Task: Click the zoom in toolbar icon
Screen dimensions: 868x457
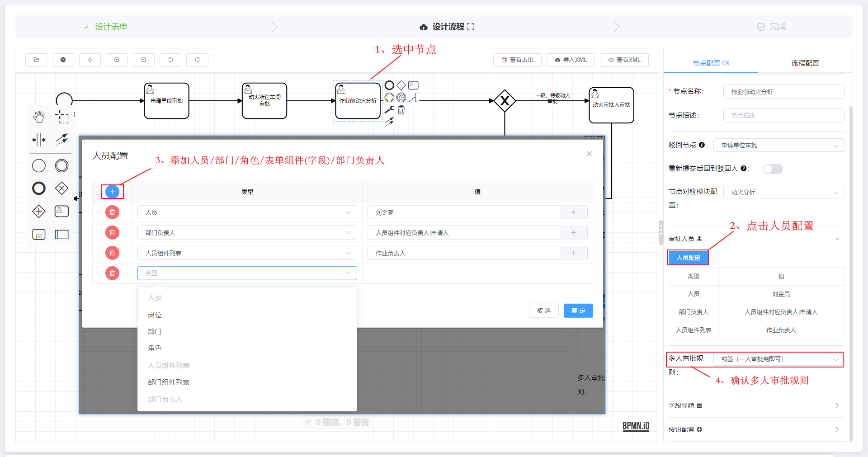Action: pos(117,60)
